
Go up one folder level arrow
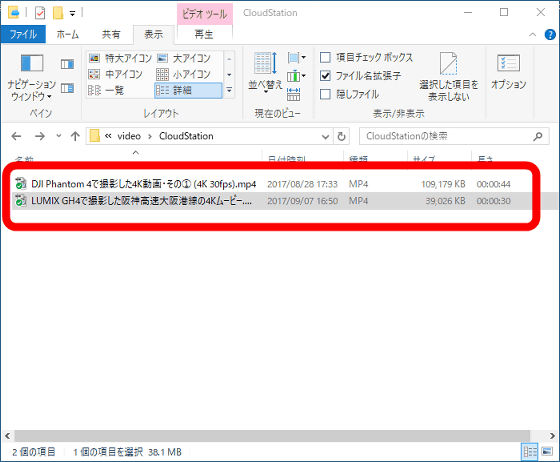tap(75, 136)
